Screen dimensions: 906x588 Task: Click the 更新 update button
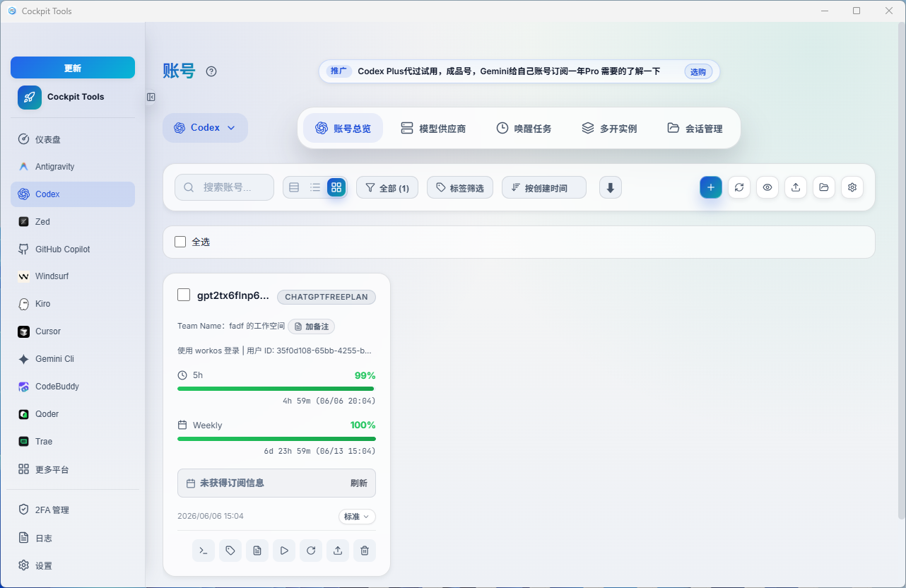coord(73,68)
